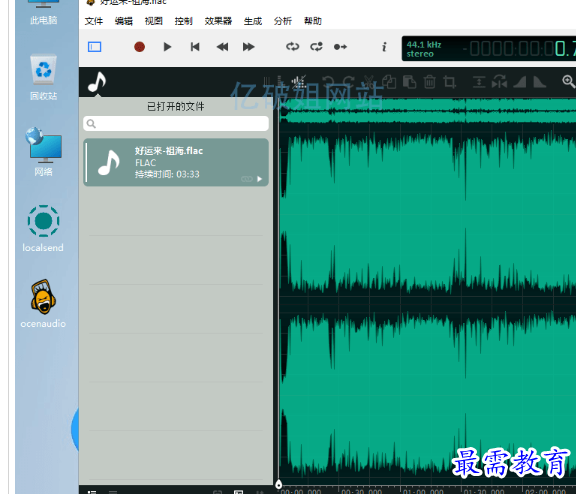Play the file using the small arrow in its entry
The width and height of the screenshot is (576, 494).
[259, 179]
